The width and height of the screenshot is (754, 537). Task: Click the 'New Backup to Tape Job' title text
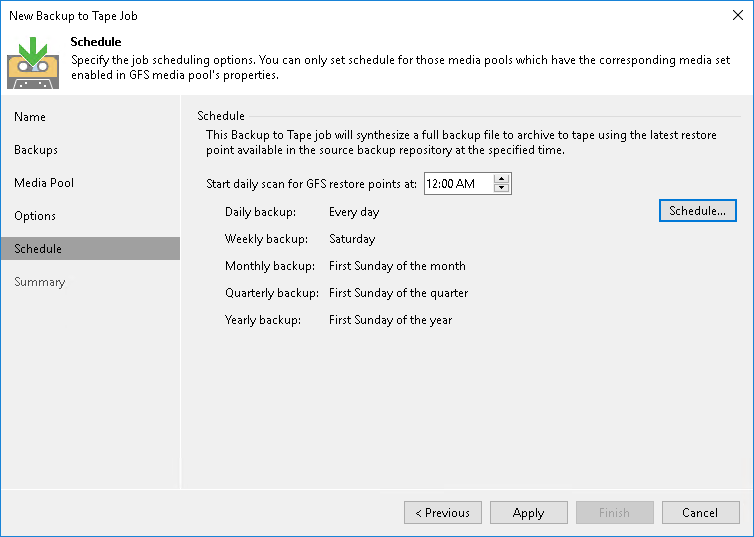73,16
